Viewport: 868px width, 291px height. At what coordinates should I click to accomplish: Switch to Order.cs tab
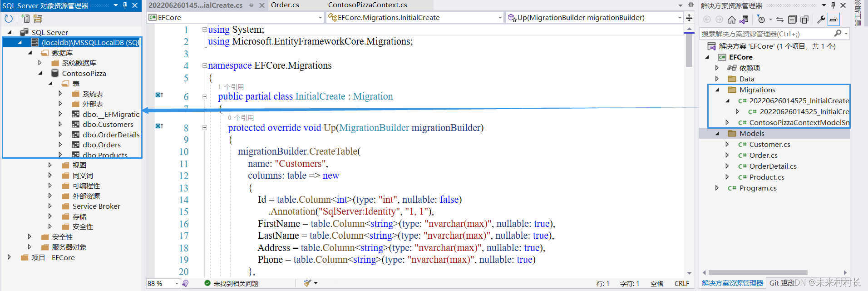(285, 5)
